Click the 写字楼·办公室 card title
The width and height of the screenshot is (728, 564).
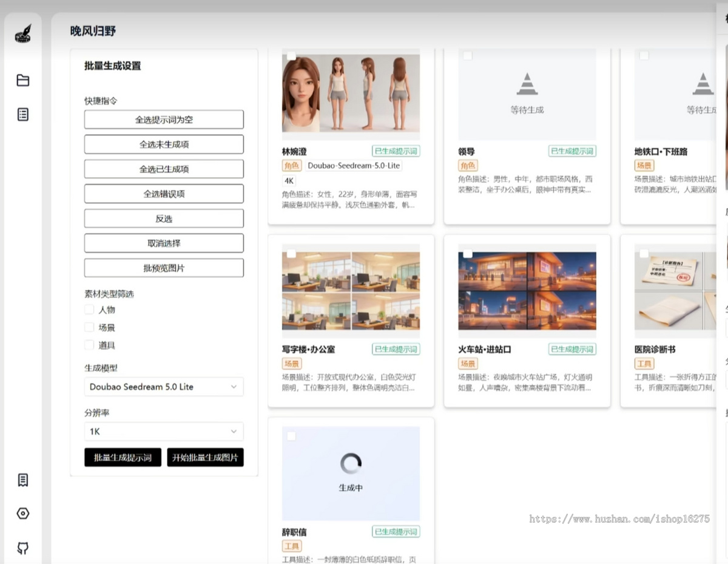click(x=308, y=350)
